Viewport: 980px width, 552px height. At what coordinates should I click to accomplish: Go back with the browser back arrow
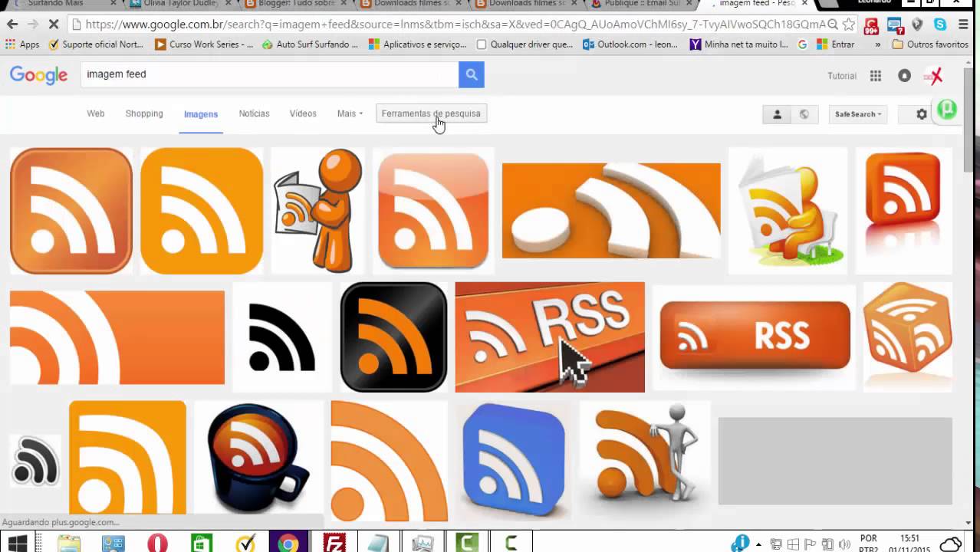click(12, 25)
